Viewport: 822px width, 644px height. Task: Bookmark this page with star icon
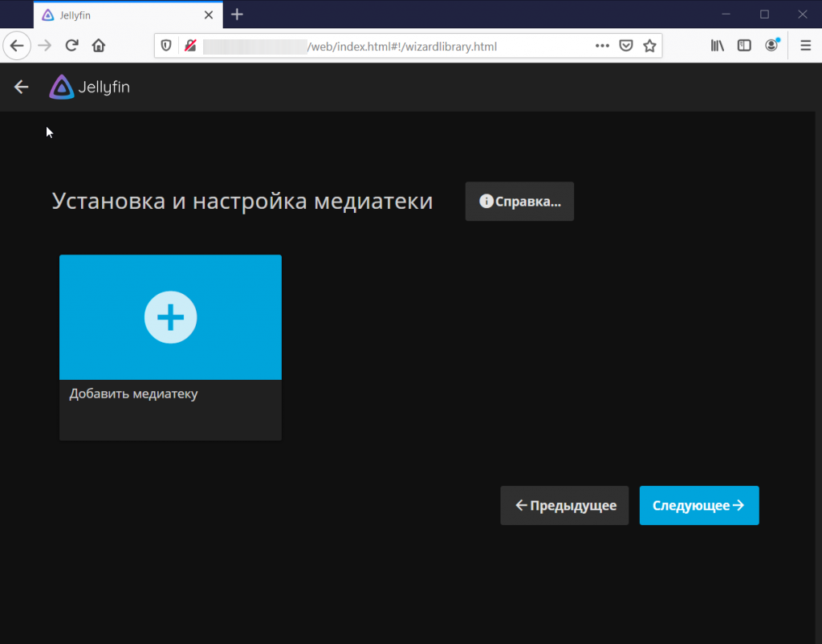click(x=649, y=46)
